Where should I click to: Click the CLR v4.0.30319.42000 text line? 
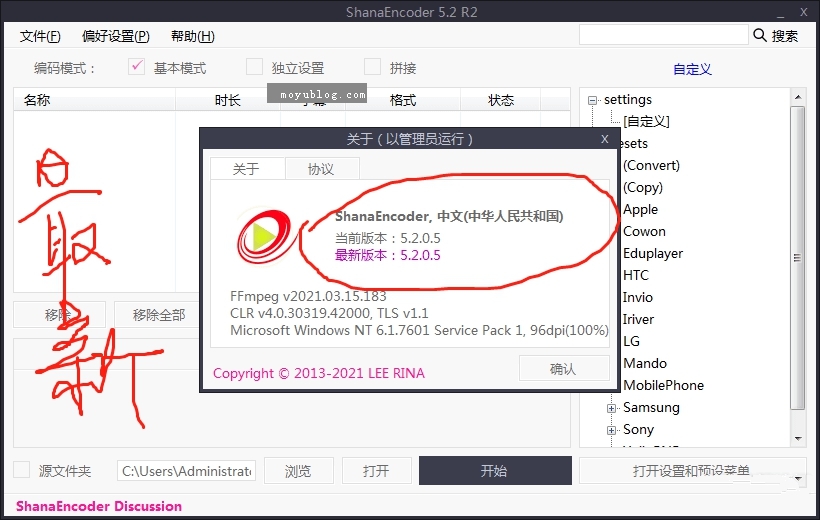329,313
